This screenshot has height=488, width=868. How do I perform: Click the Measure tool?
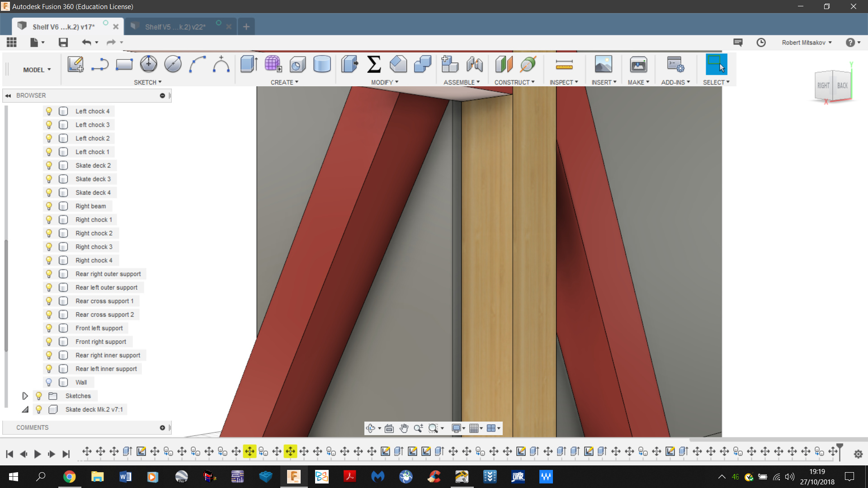[564, 65]
